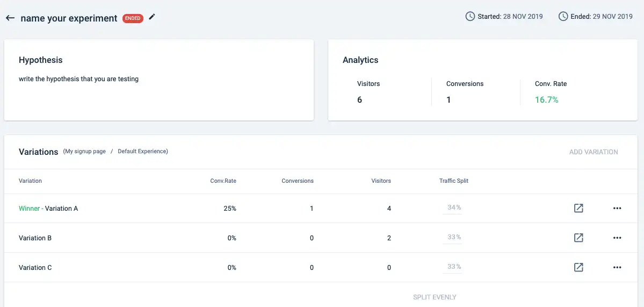Viewport: 644px width, 307px height.
Task: Click the clock icon beside Ended date
Action: 563,17
